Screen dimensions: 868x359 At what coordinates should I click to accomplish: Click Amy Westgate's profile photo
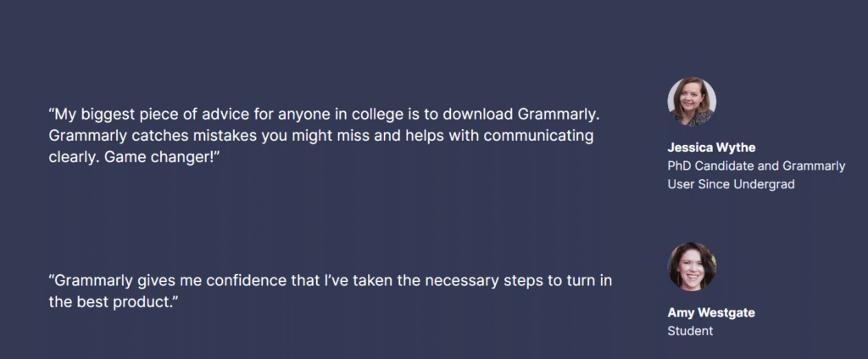(692, 266)
